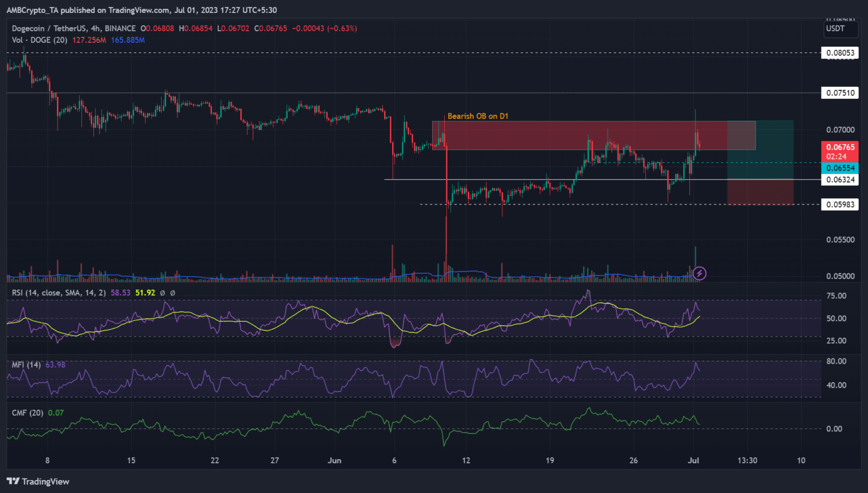868x493 pixels.
Task: Click the red current price label 0.06765
Action: click(840, 147)
